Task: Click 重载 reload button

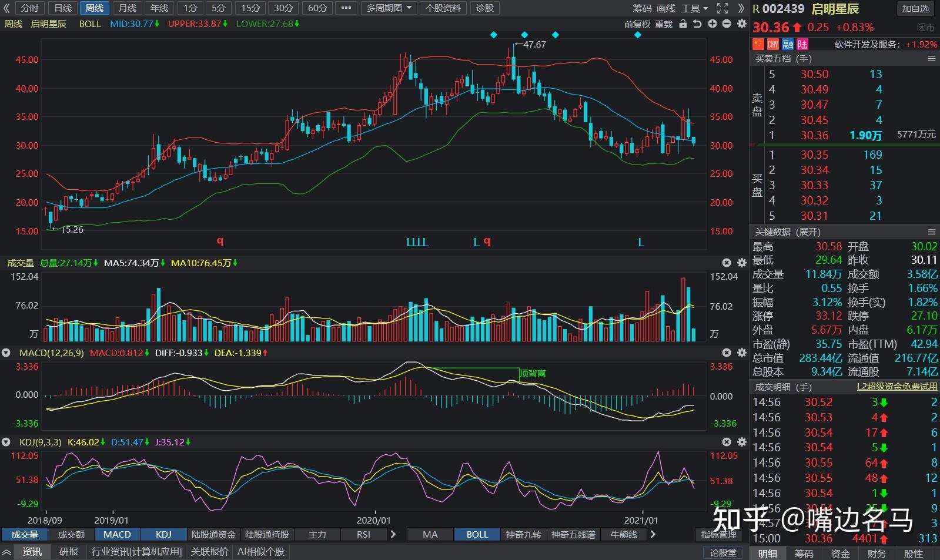Action: [x=664, y=24]
